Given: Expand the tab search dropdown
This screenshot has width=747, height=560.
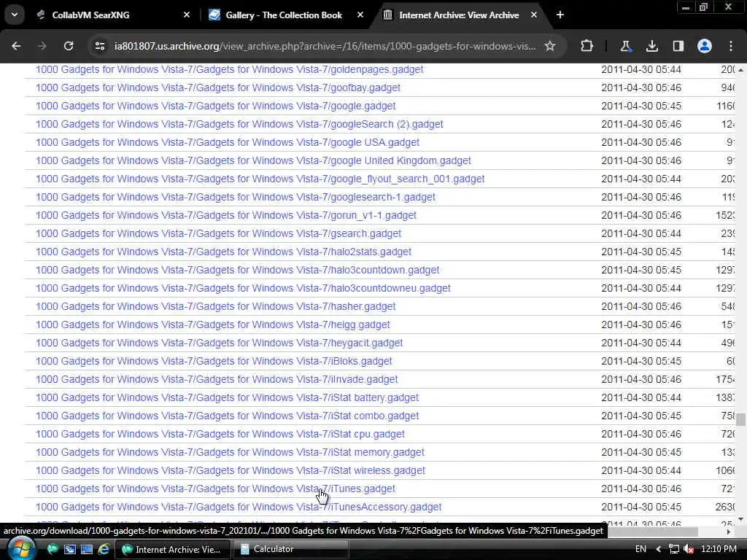Looking at the screenshot, I should click(15, 15).
